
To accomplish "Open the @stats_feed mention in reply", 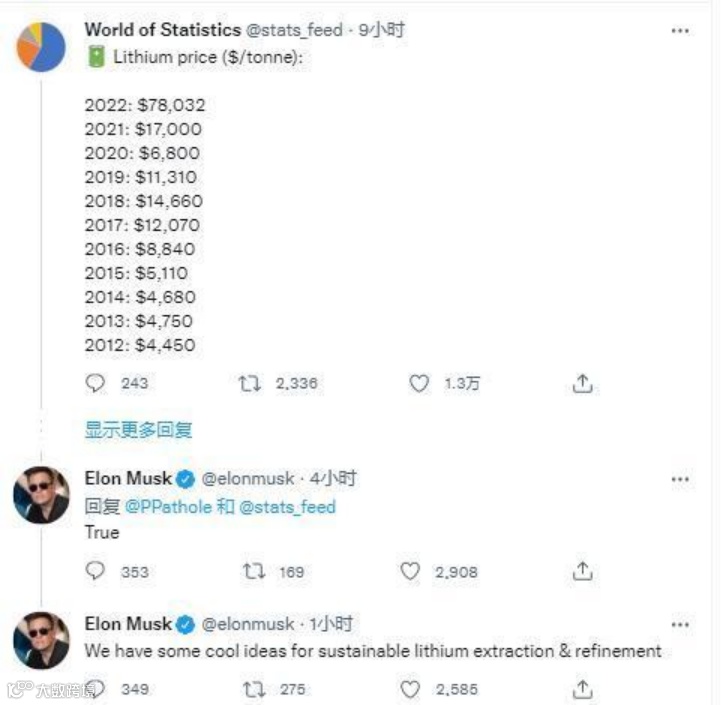I will click(288, 507).
